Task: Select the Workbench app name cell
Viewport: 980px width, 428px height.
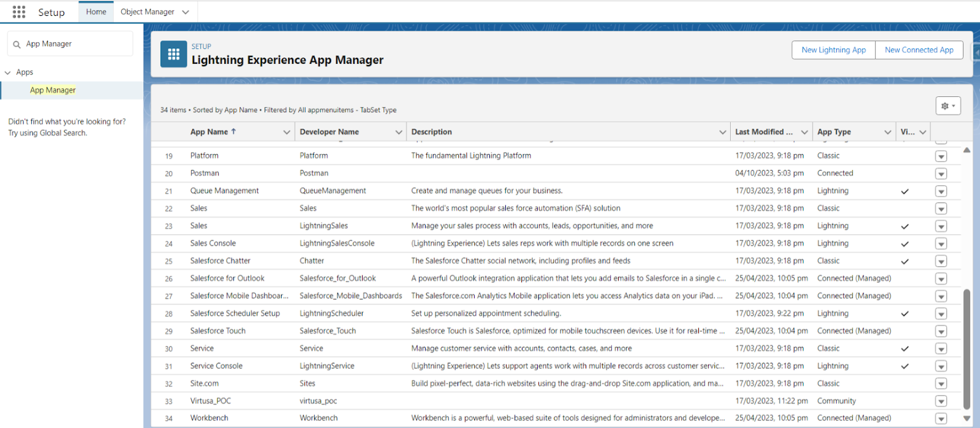Action: (209, 418)
